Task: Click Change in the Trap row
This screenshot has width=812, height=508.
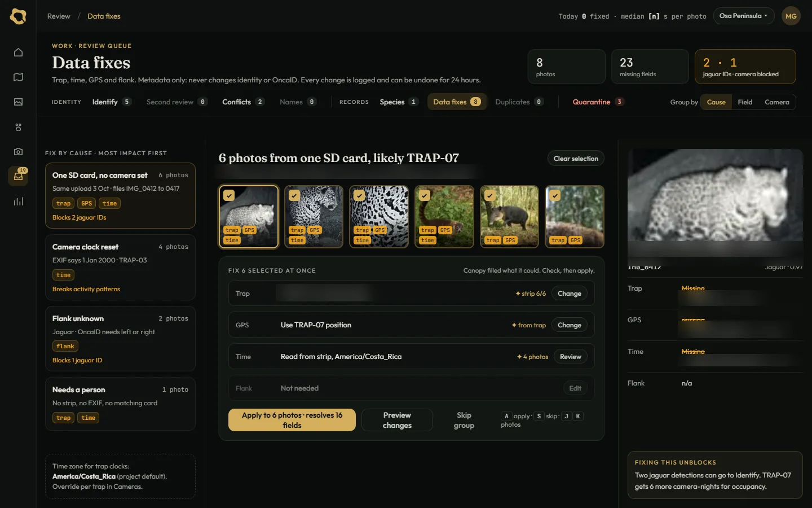Action: (570, 294)
